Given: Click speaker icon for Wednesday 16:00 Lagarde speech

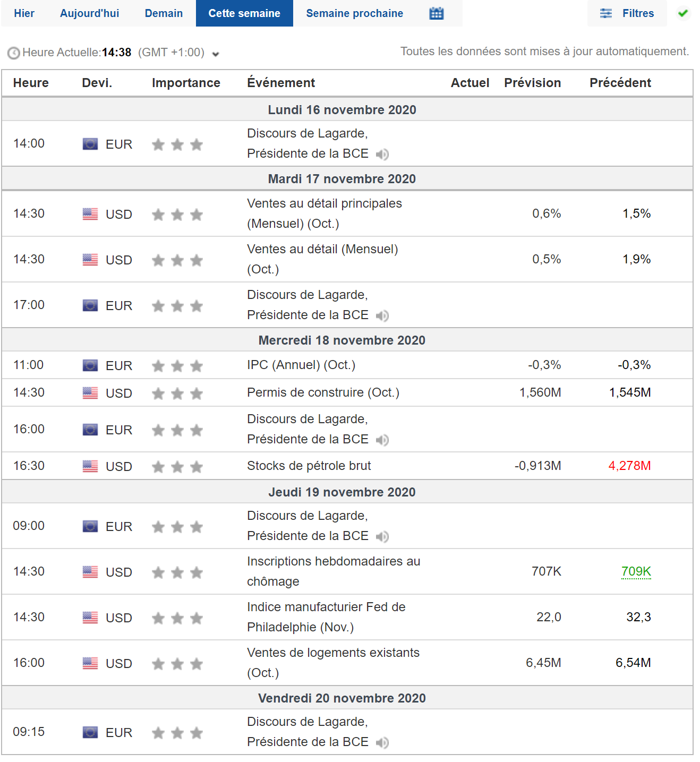Looking at the screenshot, I should 382,440.
